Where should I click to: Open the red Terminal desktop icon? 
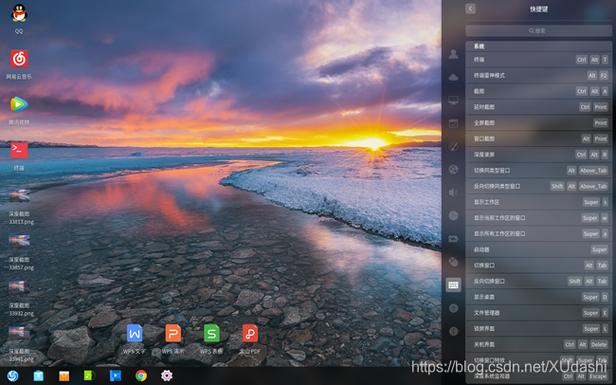[x=19, y=150]
